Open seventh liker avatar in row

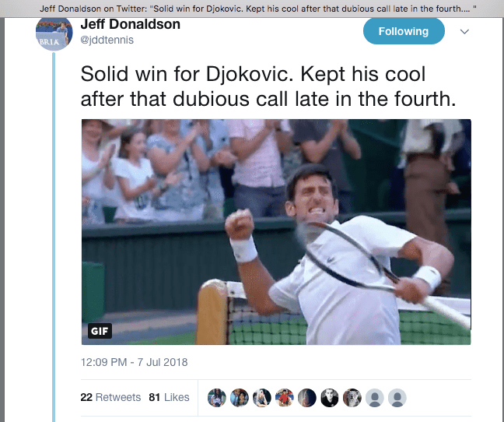pyautogui.click(x=352, y=398)
